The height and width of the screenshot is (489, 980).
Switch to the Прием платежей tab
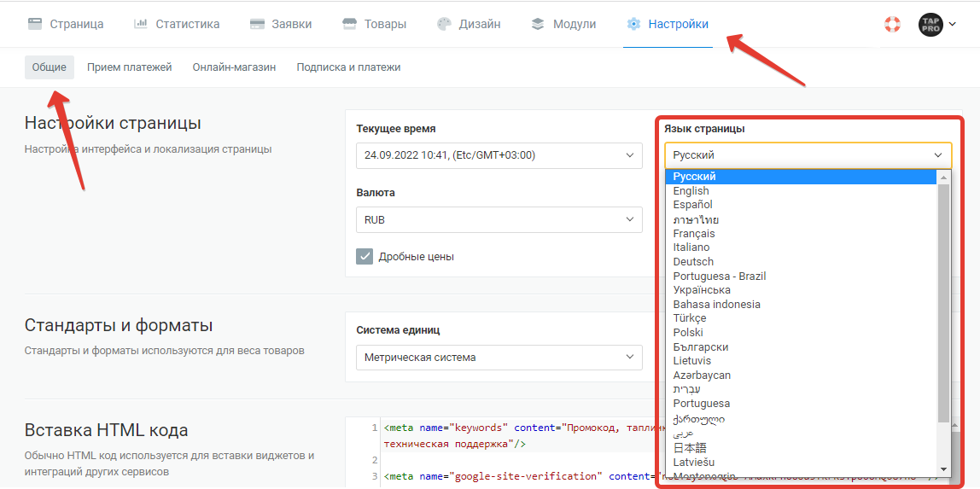130,67
